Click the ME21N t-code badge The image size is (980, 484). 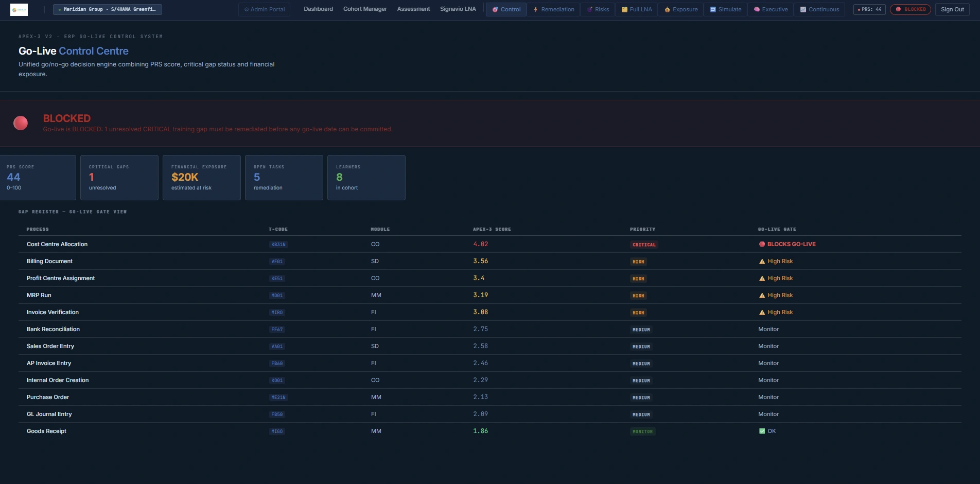[x=278, y=397]
